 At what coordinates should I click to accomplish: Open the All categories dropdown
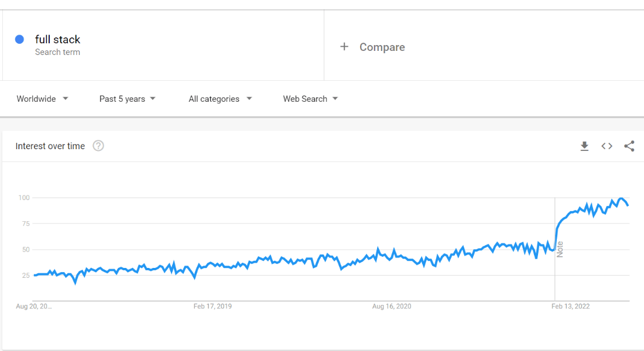(x=220, y=99)
